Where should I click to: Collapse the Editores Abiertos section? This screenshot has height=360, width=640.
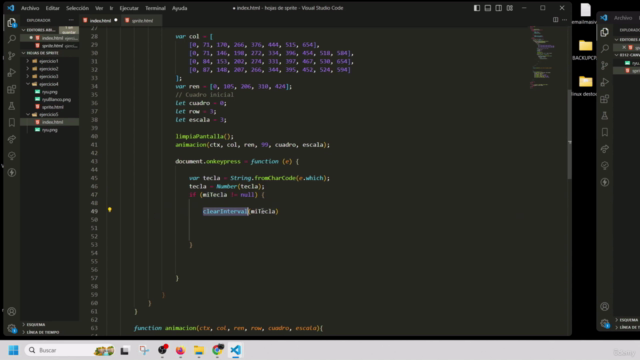click(x=39, y=30)
